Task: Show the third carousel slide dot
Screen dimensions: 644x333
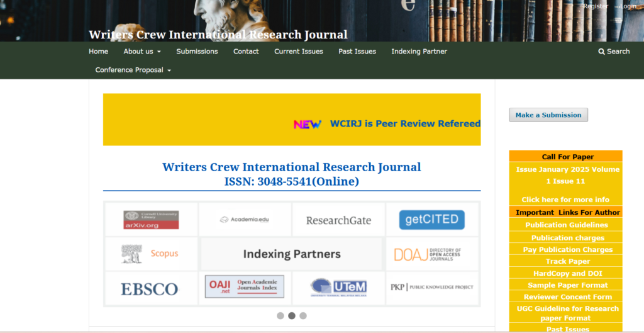Action: pos(303,316)
